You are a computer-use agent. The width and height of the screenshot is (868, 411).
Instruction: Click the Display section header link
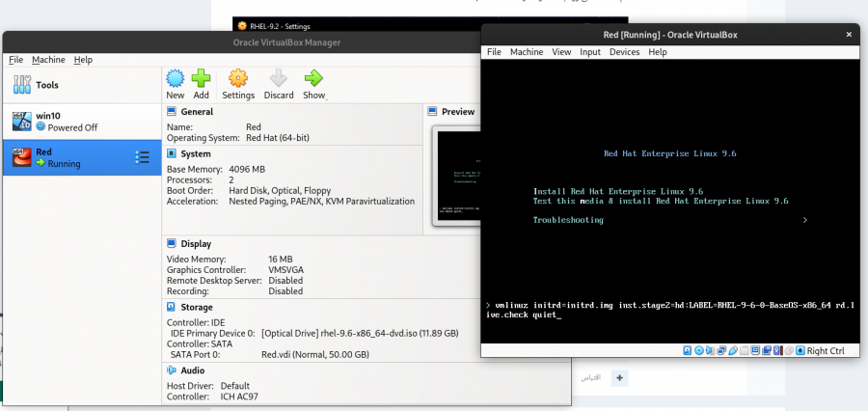[x=196, y=244]
